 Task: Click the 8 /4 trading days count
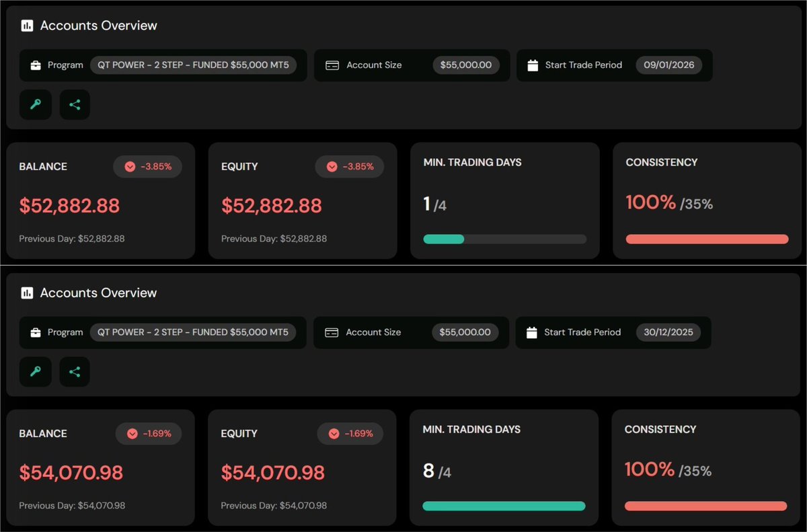click(437, 471)
